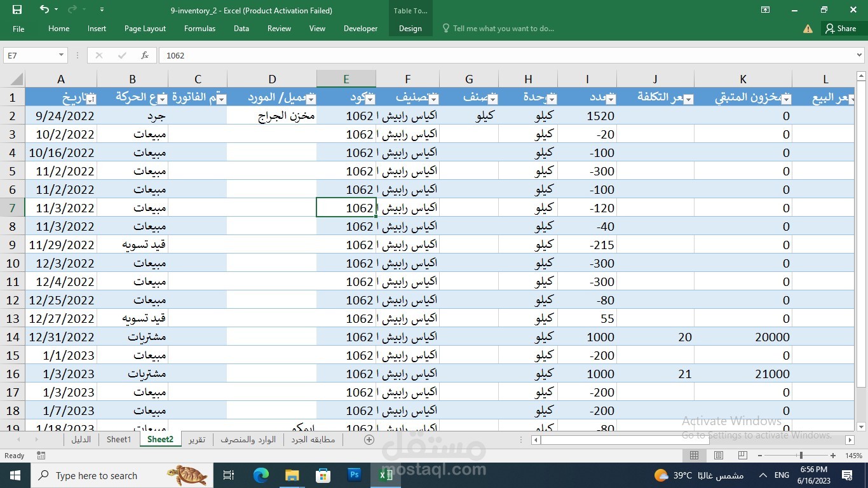This screenshot has height=488, width=868.
Task: Open the Name Box dropdown arrow
Action: point(60,55)
